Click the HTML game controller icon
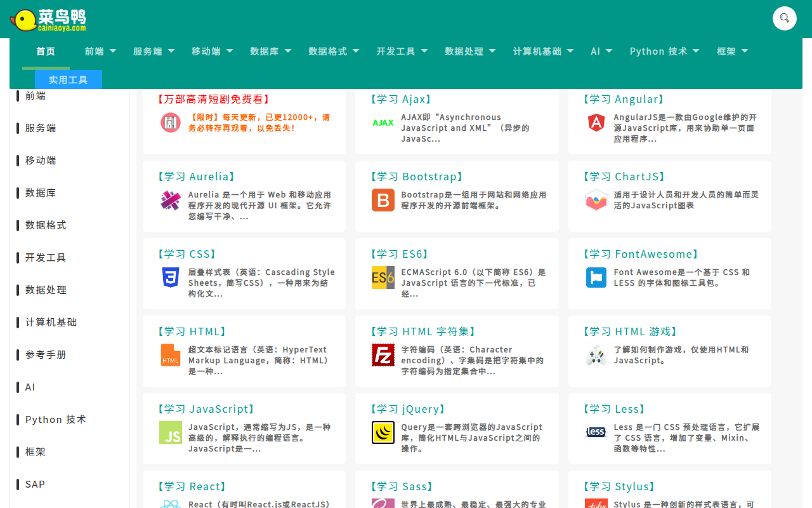This screenshot has width=812, height=508. pyautogui.click(x=596, y=355)
